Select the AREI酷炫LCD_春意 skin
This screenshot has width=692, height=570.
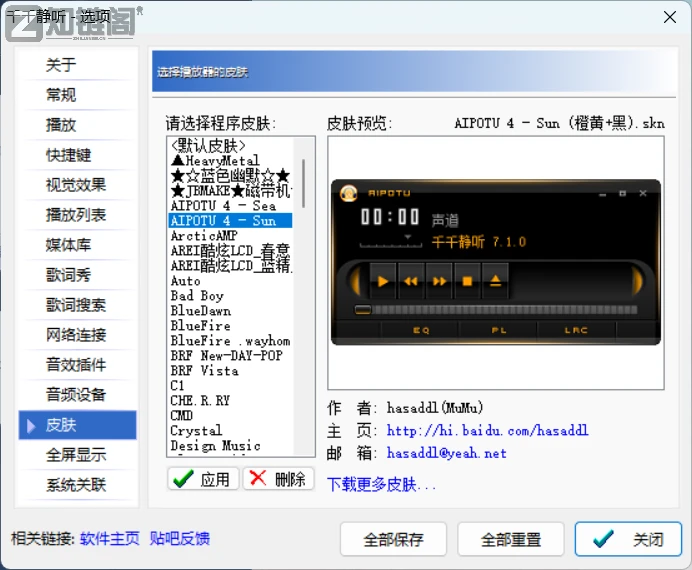point(230,251)
